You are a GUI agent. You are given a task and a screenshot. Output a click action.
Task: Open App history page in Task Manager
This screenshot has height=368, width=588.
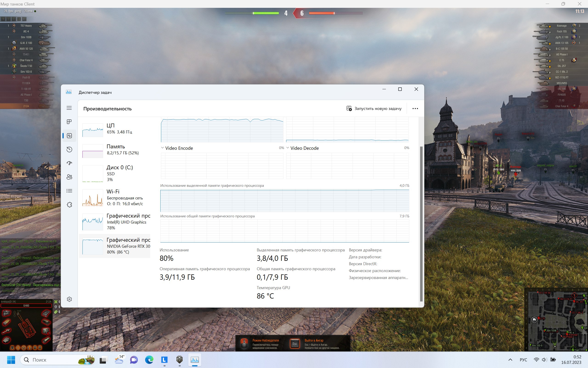pos(69,149)
